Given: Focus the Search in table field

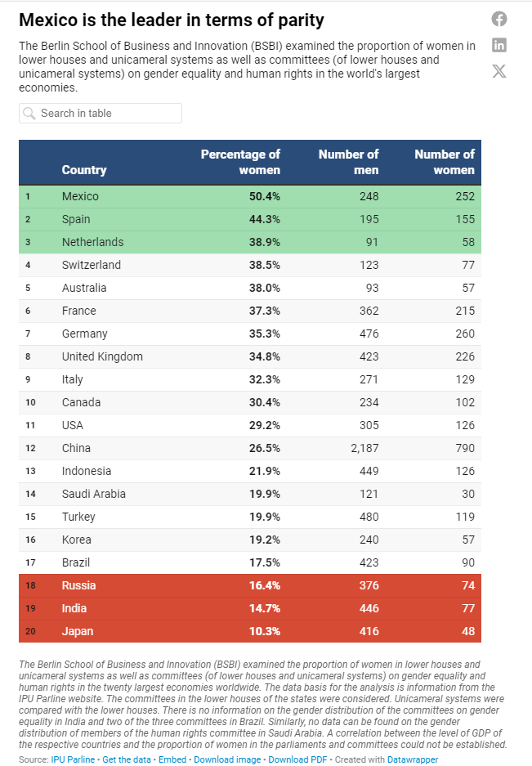Looking at the screenshot, I should (x=101, y=114).
